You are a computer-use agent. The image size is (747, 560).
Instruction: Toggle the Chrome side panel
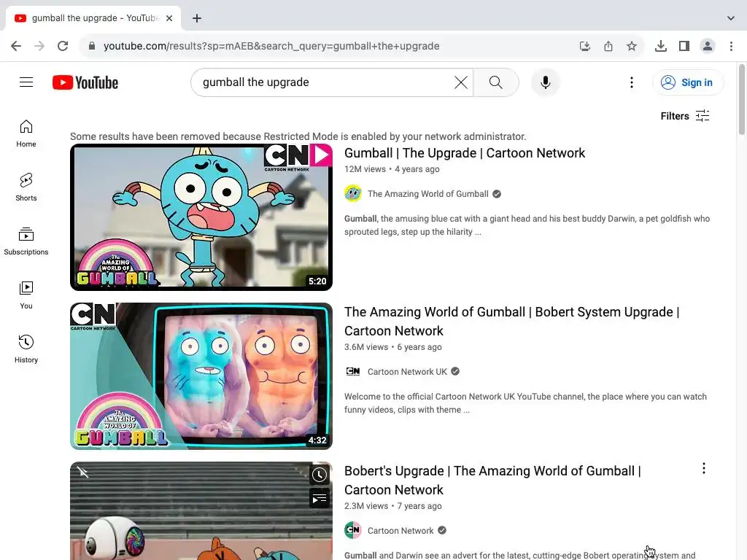click(x=684, y=46)
